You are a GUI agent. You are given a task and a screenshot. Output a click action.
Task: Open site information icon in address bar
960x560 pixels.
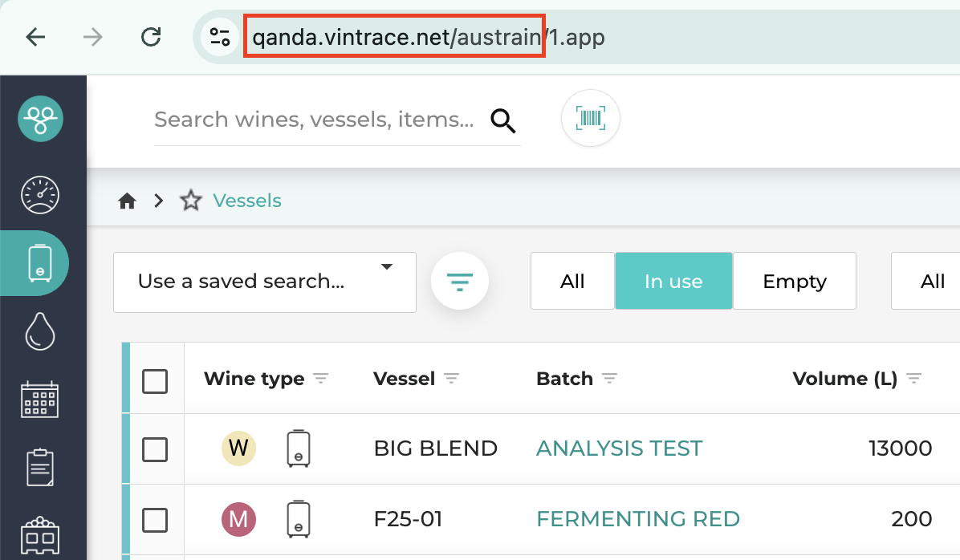coord(220,38)
